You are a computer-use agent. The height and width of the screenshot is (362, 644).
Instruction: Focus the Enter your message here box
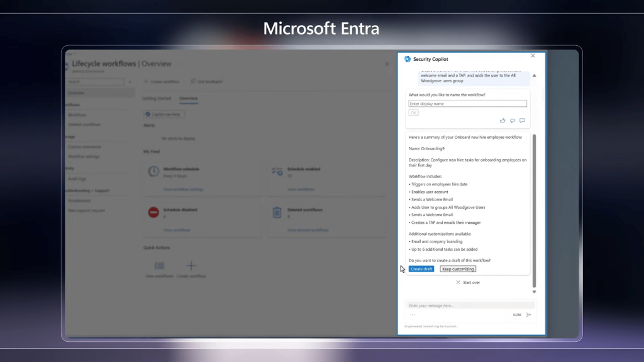point(469,305)
